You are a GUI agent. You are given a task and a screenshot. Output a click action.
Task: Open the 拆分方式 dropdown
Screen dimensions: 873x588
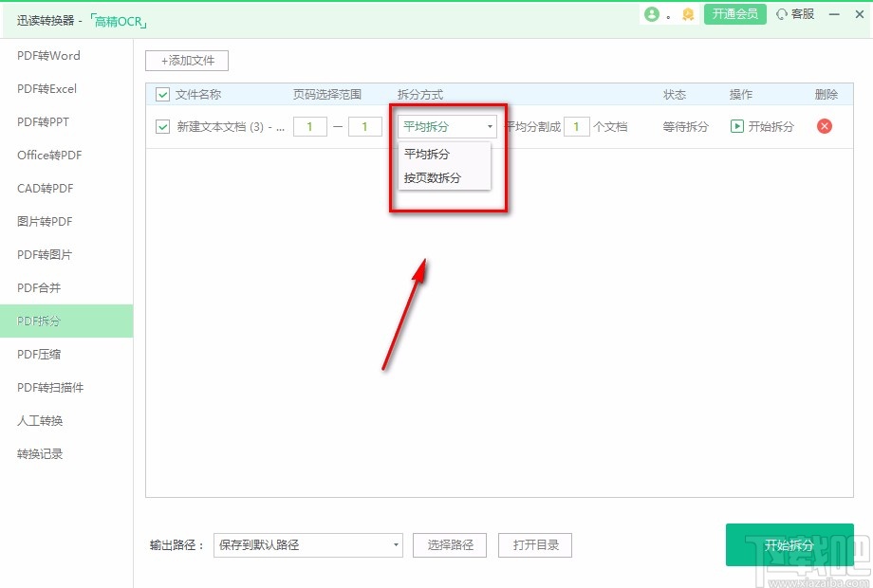[446, 124]
